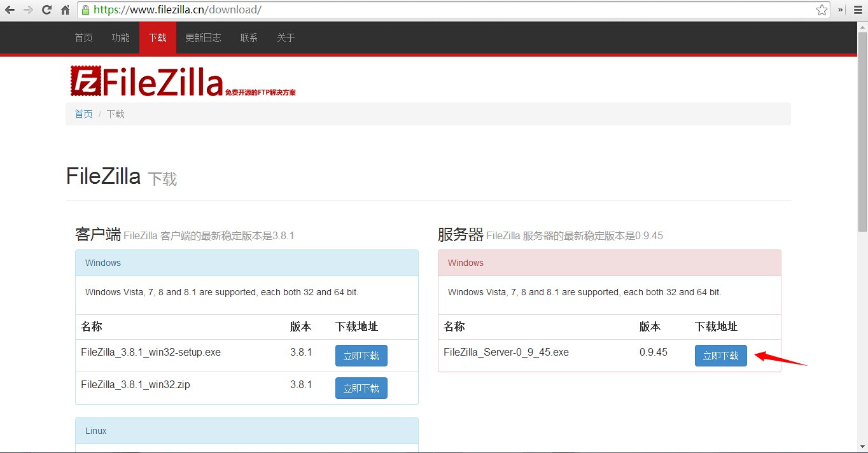Open the browser home page icon
Image resolution: width=868 pixels, height=453 pixels.
click(x=65, y=10)
